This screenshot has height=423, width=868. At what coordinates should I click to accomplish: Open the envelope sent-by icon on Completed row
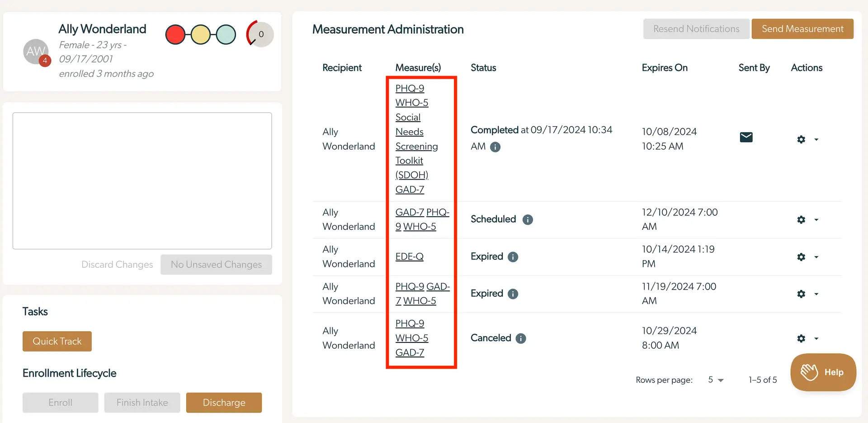[746, 137]
